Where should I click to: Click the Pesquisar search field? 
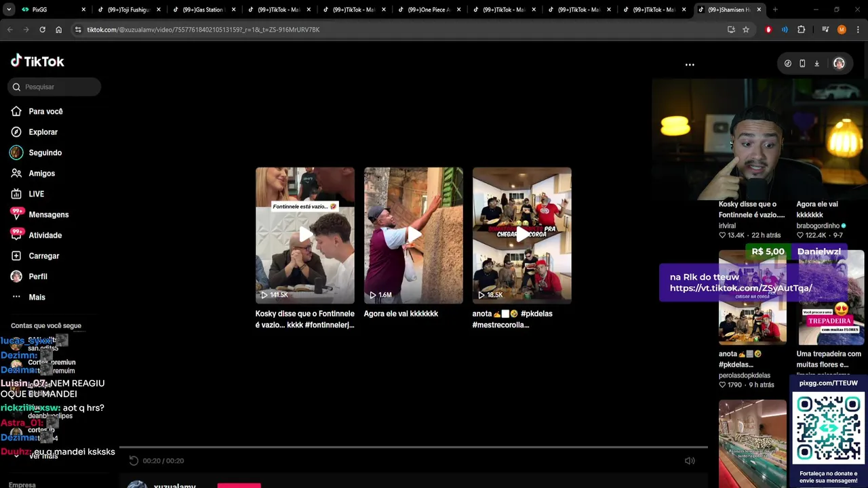click(55, 87)
